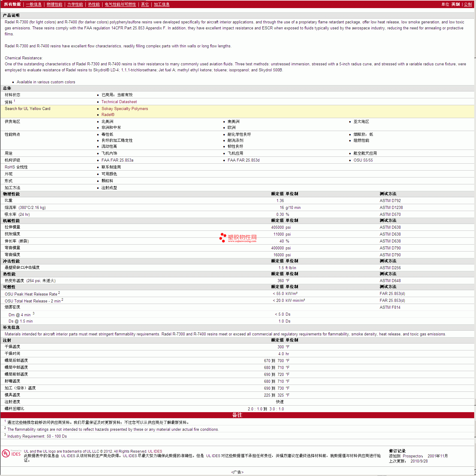Click FAA FAR 25.853d rating text
This screenshot has width=476, height=476.
tap(243, 160)
